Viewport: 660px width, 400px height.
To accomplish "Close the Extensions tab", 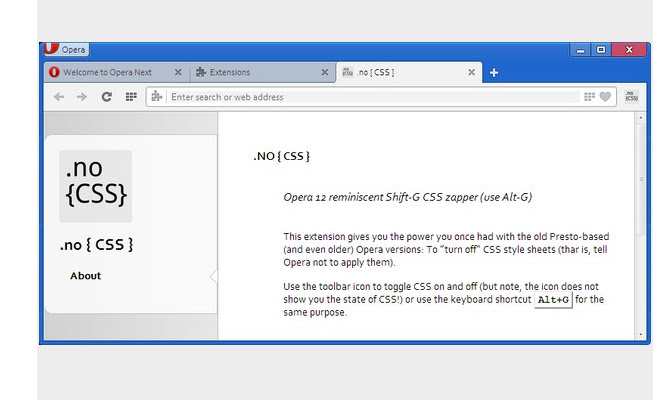I will [325, 72].
